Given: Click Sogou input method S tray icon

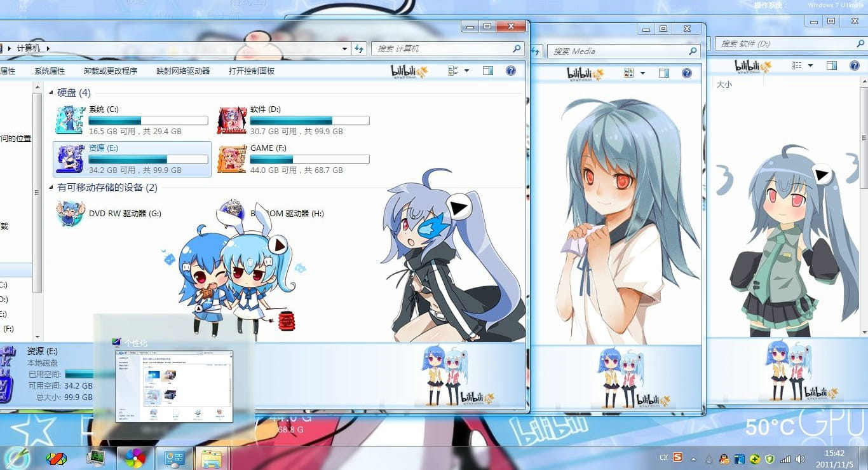Looking at the screenshot, I should [x=678, y=457].
